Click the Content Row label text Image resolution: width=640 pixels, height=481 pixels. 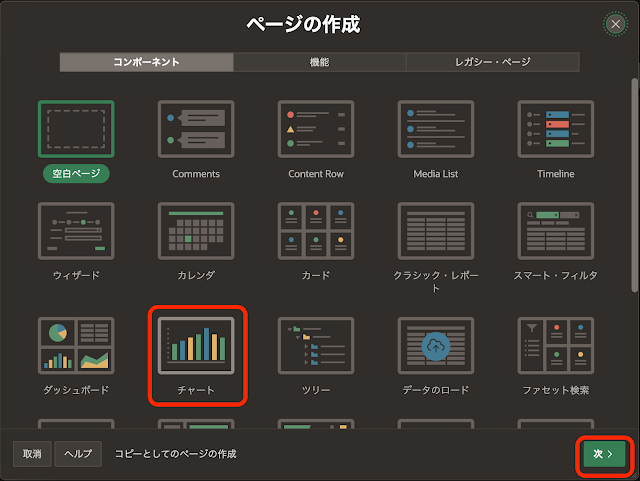pyautogui.click(x=316, y=174)
